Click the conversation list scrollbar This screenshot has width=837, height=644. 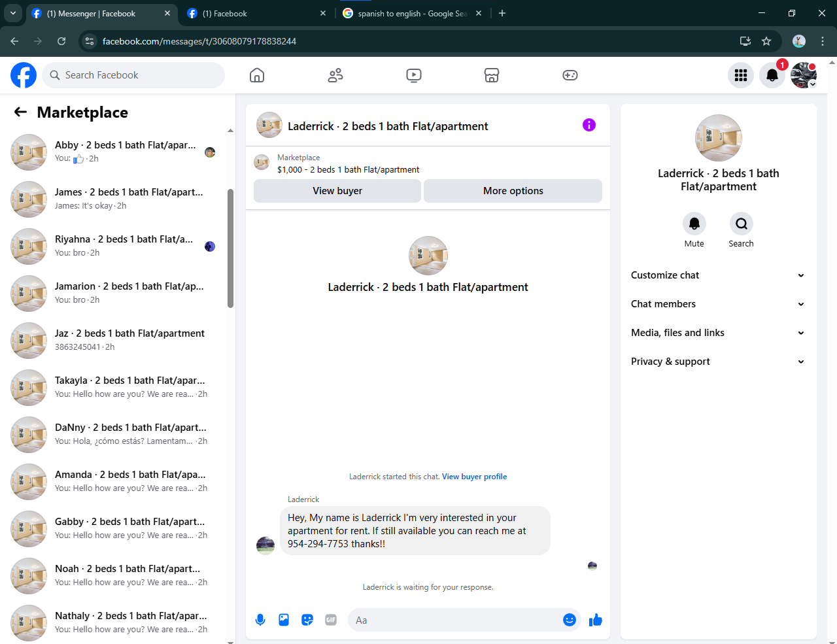click(230, 248)
